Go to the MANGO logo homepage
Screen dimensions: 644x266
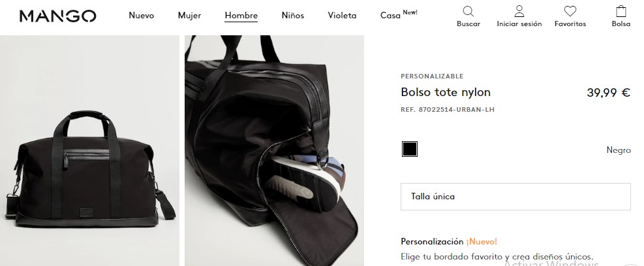[x=58, y=16]
